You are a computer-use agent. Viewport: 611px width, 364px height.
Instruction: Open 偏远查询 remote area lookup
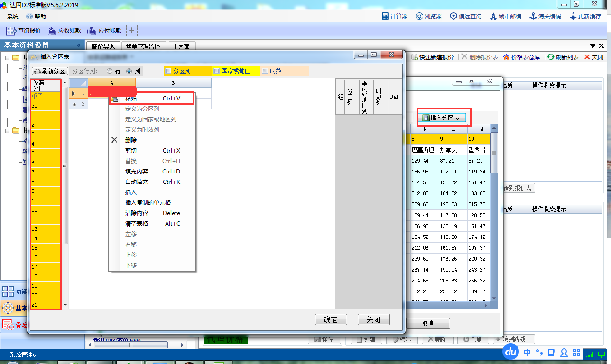tap(465, 16)
